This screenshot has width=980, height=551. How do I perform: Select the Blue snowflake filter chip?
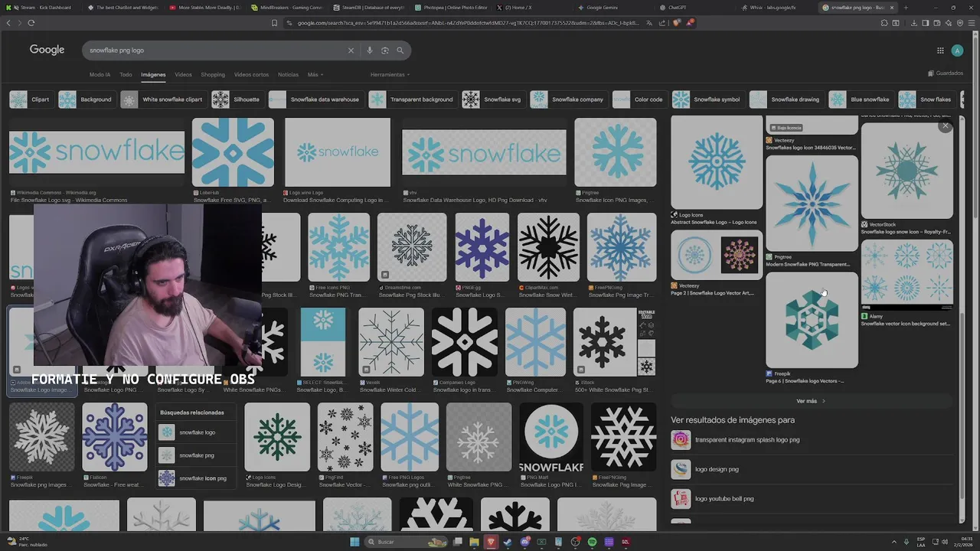click(x=861, y=99)
